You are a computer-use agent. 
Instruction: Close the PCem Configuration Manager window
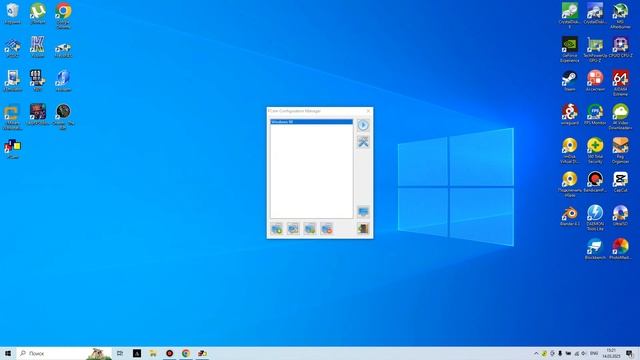[369, 111]
